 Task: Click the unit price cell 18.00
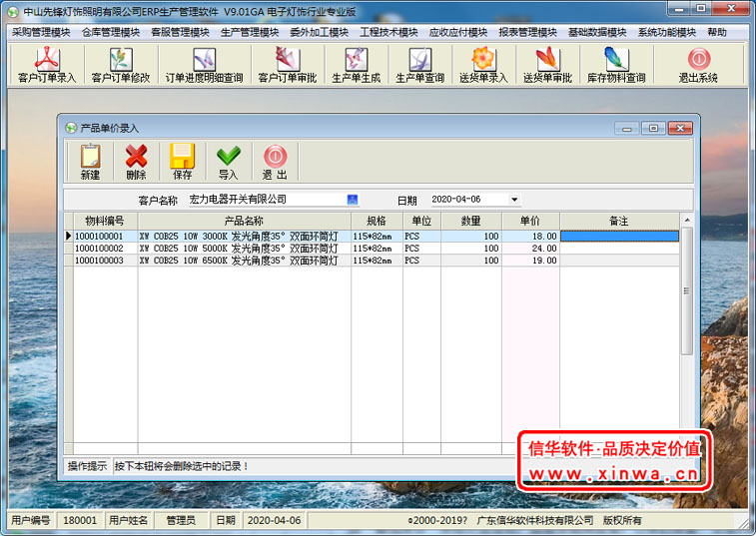click(530, 237)
